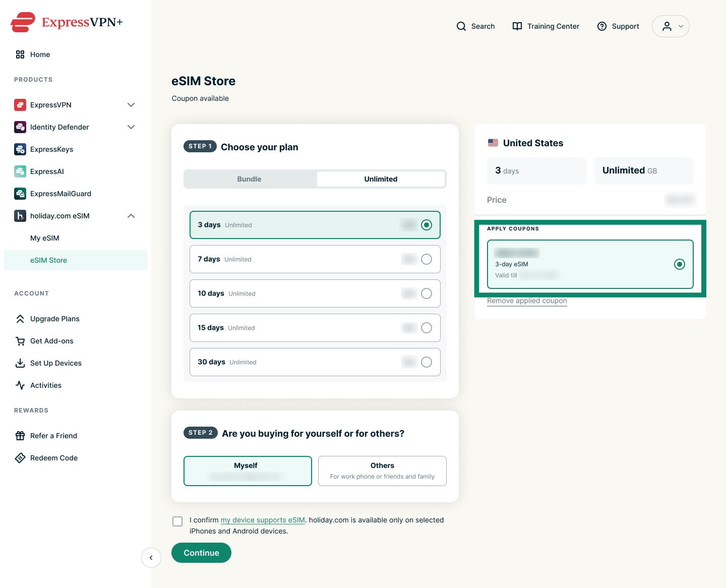Open Refer a Friend page
Screen dimensions: 726x588
53,436
